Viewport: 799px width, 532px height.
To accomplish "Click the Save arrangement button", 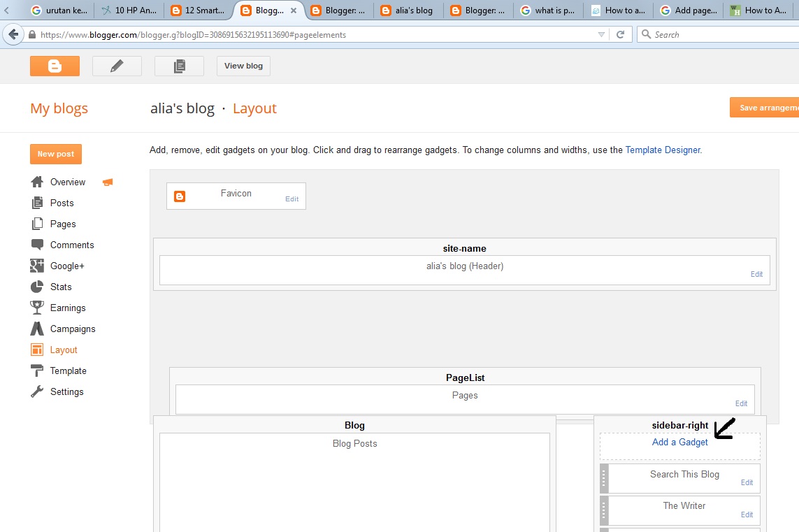I will point(764,108).
